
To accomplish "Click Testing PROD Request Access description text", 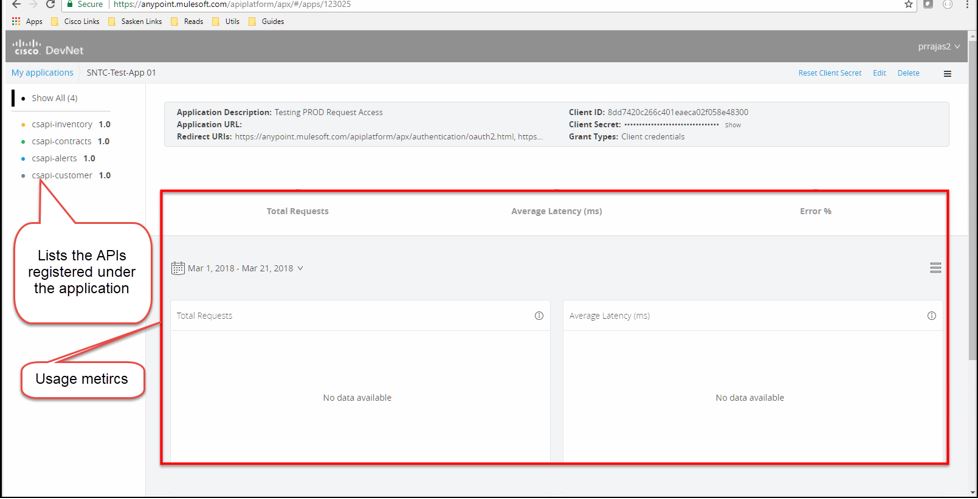I will click(329, 112).
